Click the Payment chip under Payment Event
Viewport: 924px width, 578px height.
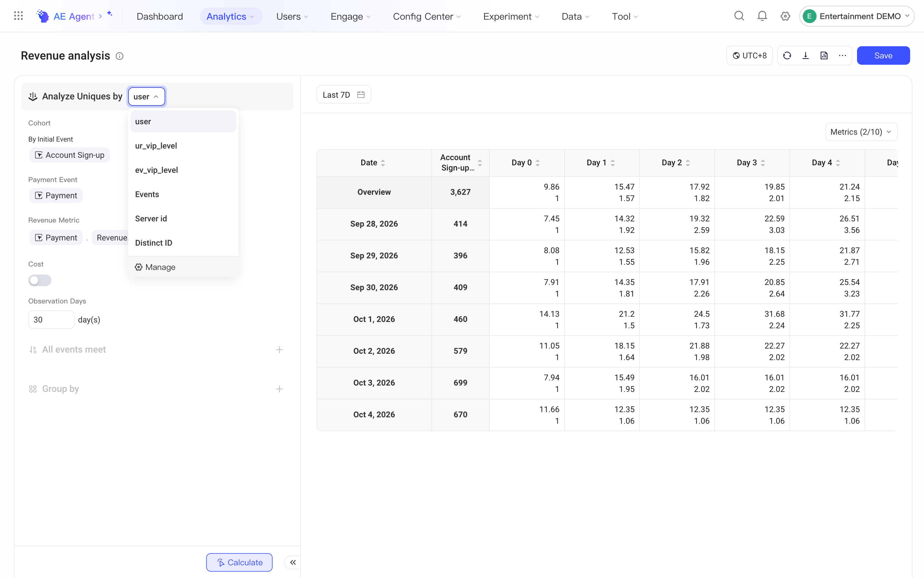pyautogui.click(x=56, y=195)
